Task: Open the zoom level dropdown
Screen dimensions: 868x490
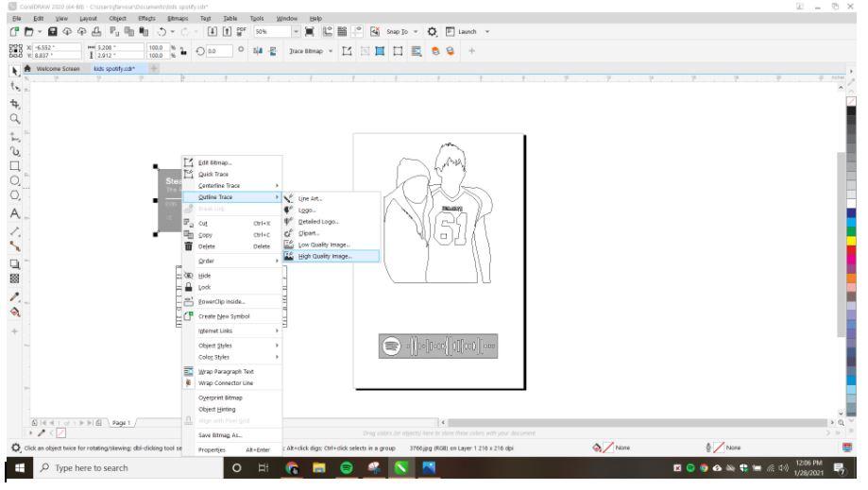Action: coord(297,31)
